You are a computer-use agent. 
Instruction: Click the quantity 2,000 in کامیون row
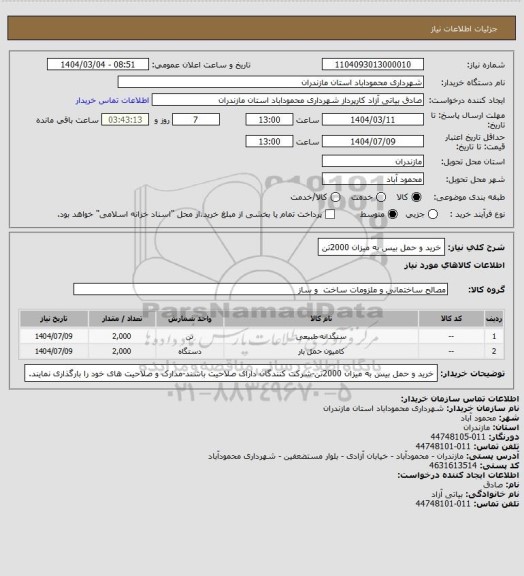pos(122,351)
